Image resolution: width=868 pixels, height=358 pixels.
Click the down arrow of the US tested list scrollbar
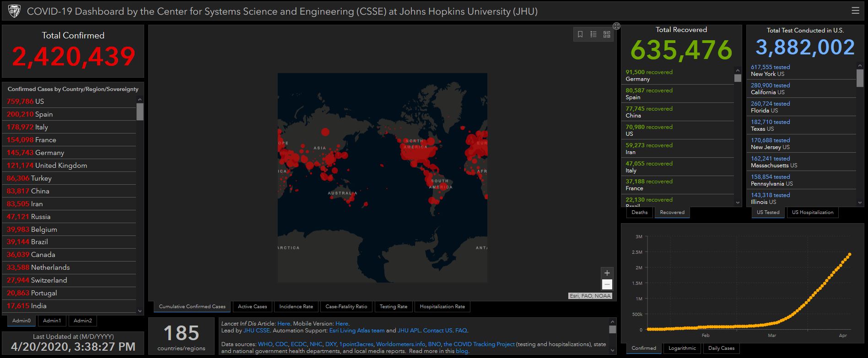[860, 203]
